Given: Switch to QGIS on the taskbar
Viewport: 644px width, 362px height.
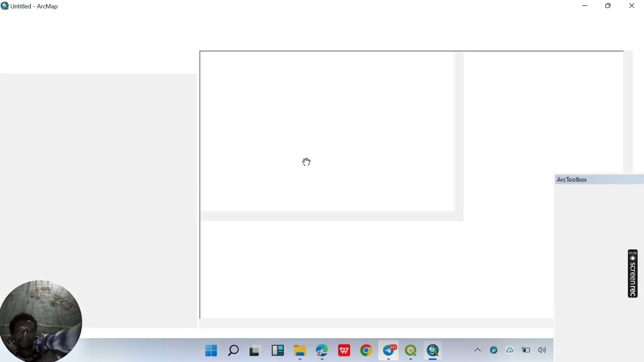Looking at the screenshot, I should point(411,350).
